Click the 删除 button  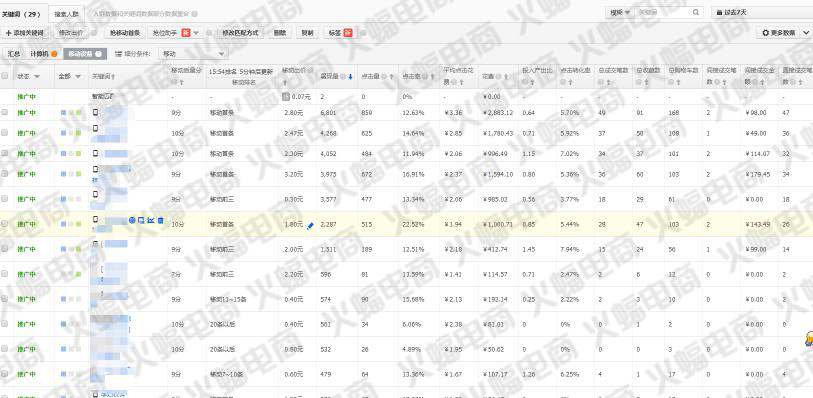click(280, 33)
